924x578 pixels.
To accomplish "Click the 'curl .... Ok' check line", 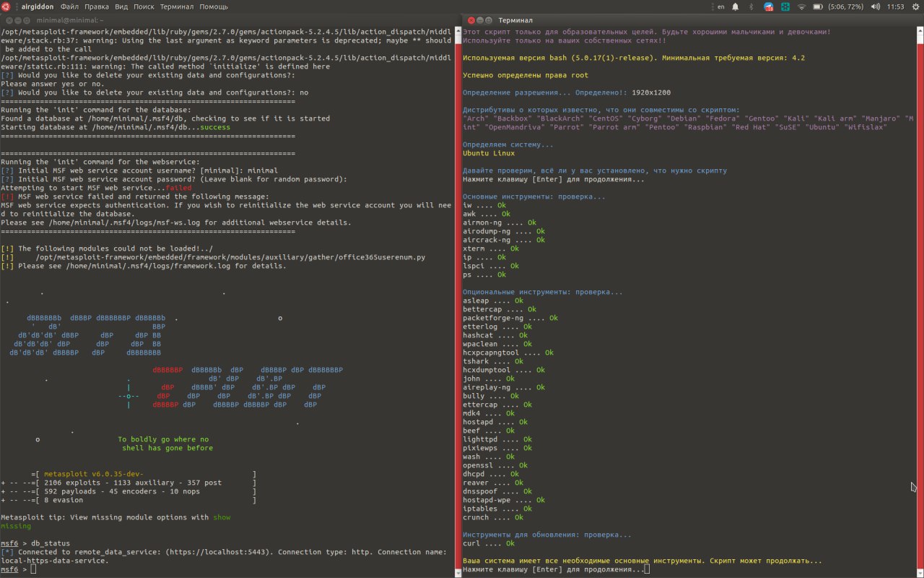I will pyautogui.click(x=489, y=543).
